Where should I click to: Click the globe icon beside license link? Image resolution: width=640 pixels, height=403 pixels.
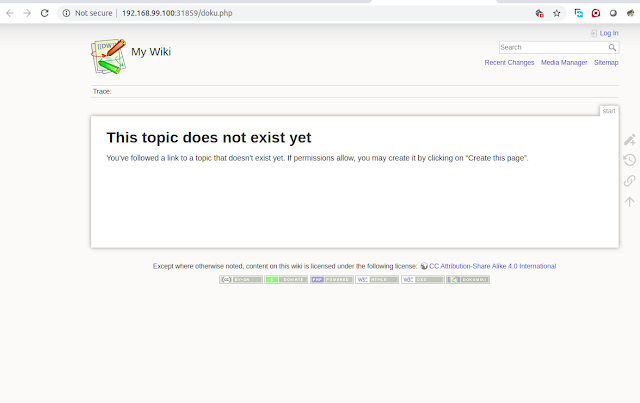[x=424, y=266]
